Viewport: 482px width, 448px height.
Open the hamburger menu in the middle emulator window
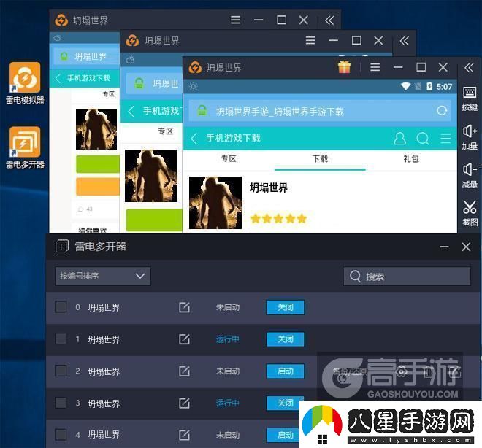(310, 40)
